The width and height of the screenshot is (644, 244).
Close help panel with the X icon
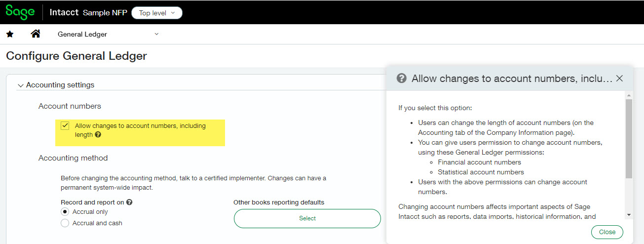point(620,78)
